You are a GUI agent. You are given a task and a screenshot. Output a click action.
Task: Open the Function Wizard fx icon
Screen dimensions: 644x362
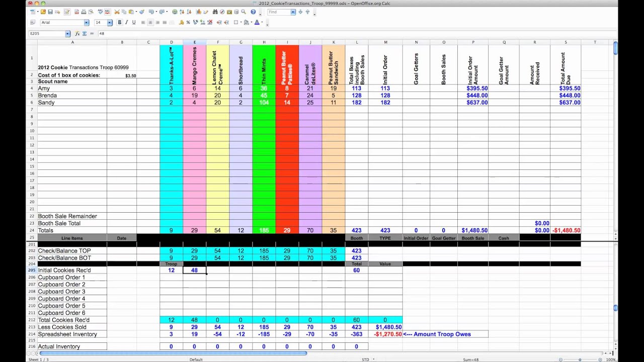tap(77, 34)
